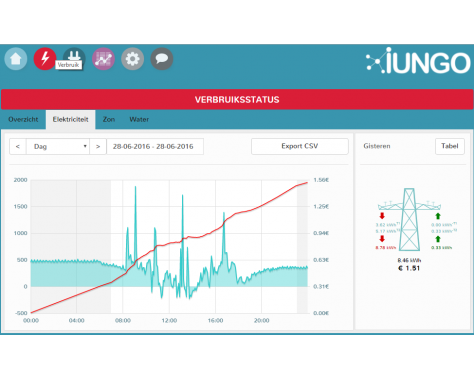Click the 08:00 time axis label
The image size is (474, 380).
click(123, 321)
